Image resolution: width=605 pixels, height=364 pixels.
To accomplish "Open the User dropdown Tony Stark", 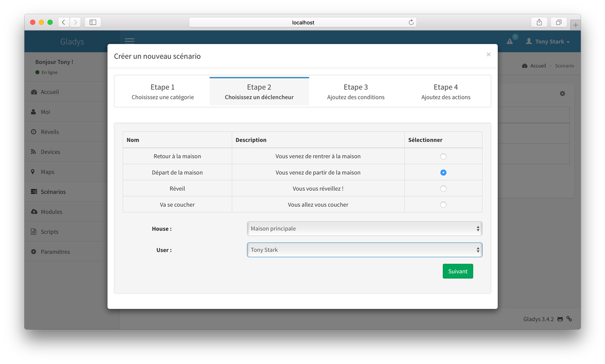I will point(365,250).
